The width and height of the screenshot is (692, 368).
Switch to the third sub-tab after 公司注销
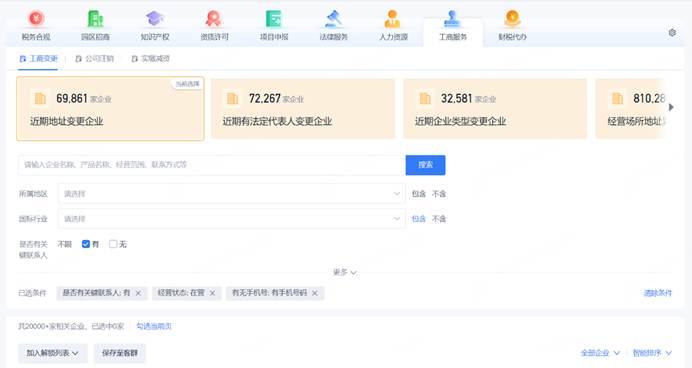click(x=151, y=59)
